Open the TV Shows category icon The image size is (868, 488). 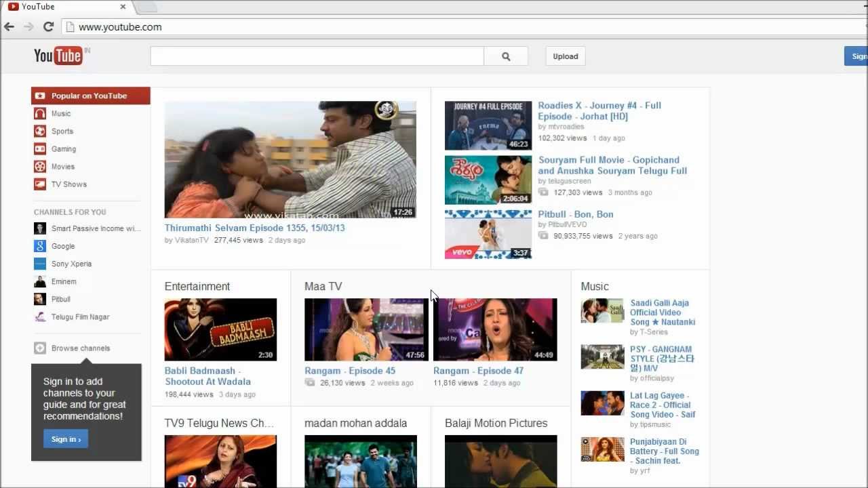(x=40, y=184)
